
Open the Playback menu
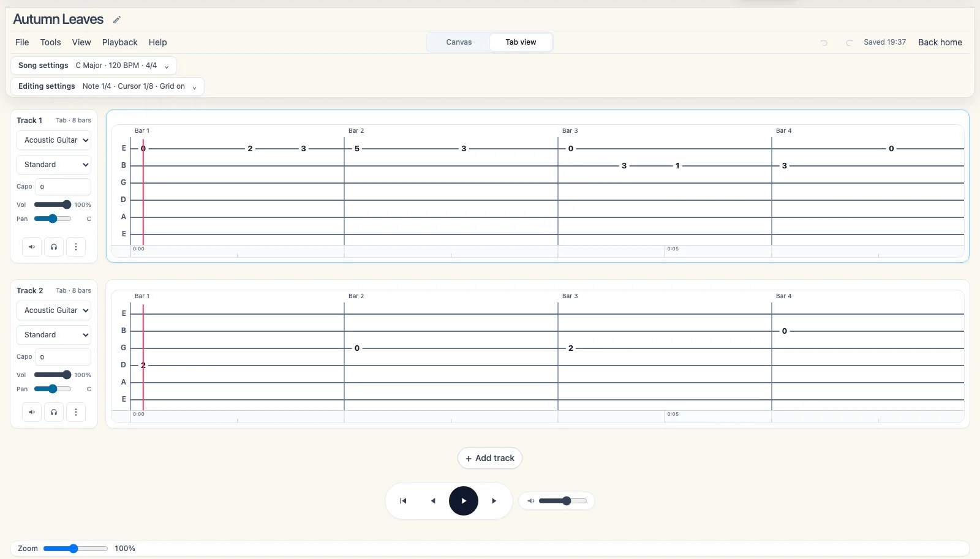tap(120, 42)
